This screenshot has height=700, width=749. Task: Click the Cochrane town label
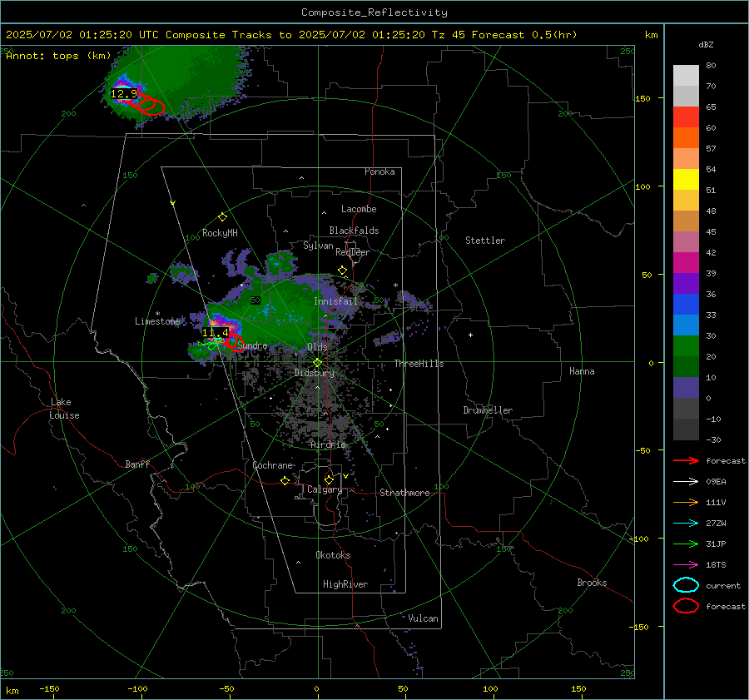pyautogui.click(x=272, y=465)
